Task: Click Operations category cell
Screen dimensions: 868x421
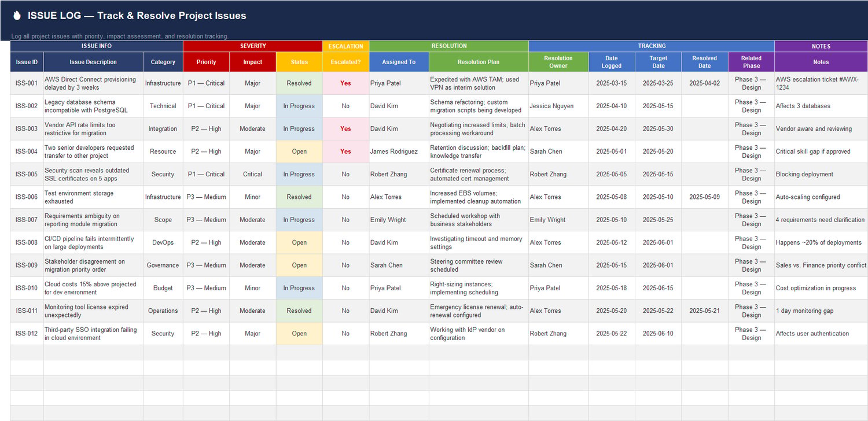Action: pyautogui.click(x=163, y=311)
